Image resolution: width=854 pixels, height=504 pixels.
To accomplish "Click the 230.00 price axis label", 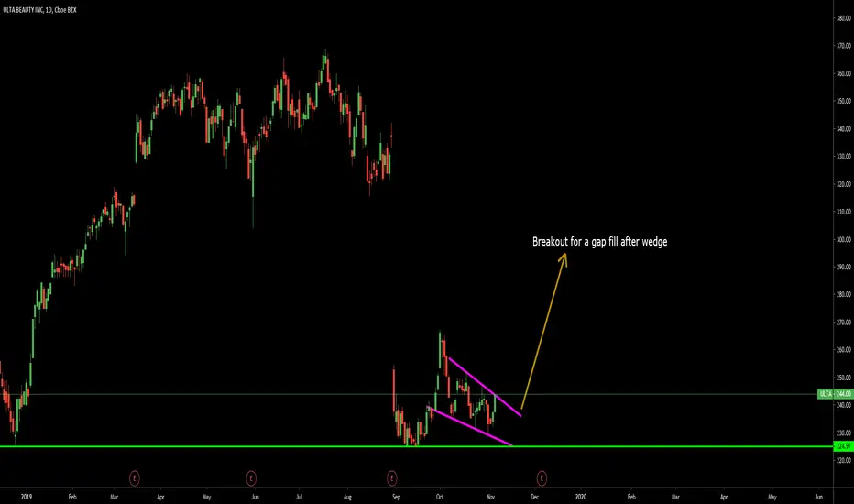I will click(x=844, y=433).
